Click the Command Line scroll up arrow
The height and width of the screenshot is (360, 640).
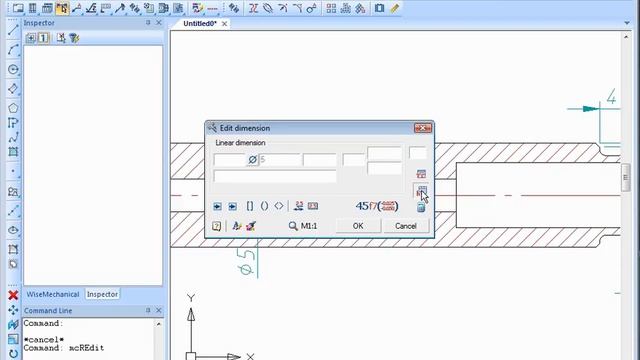159,324
